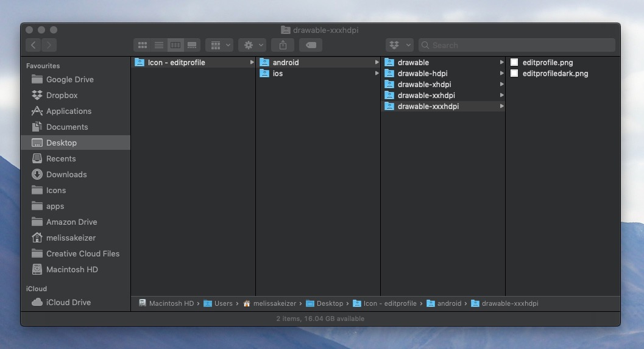
Task: Switch to icon view in toolbar
Action: click(142, 45)
